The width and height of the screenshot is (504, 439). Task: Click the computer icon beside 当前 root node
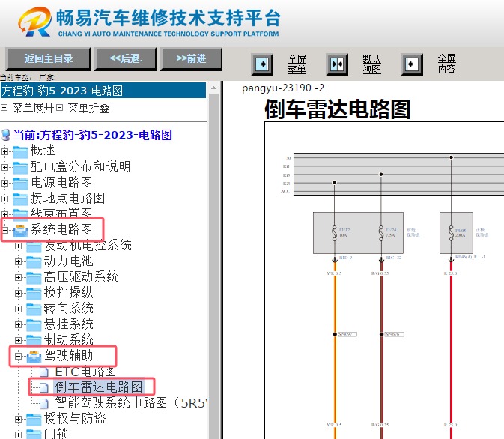pos(6,135)
